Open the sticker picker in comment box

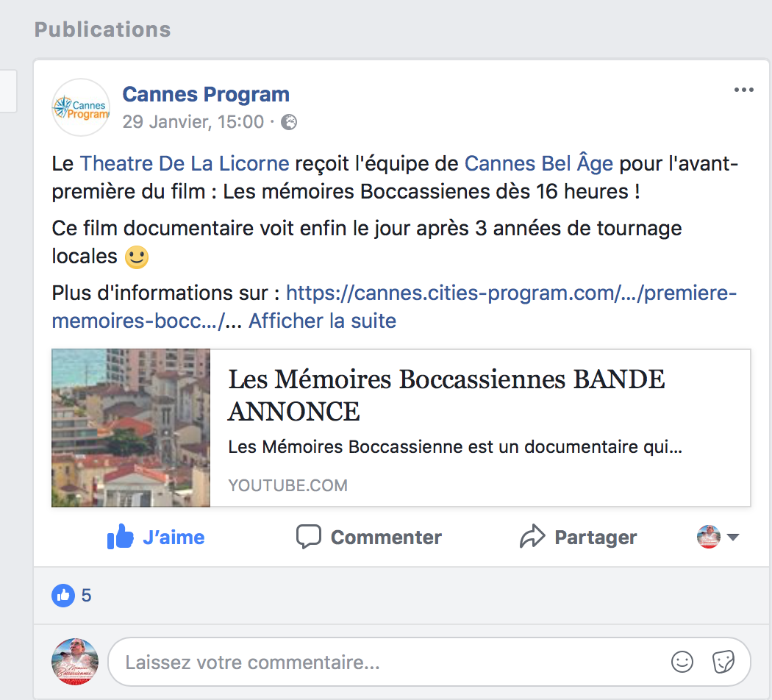pyautogui.click(x=723, y=662)
